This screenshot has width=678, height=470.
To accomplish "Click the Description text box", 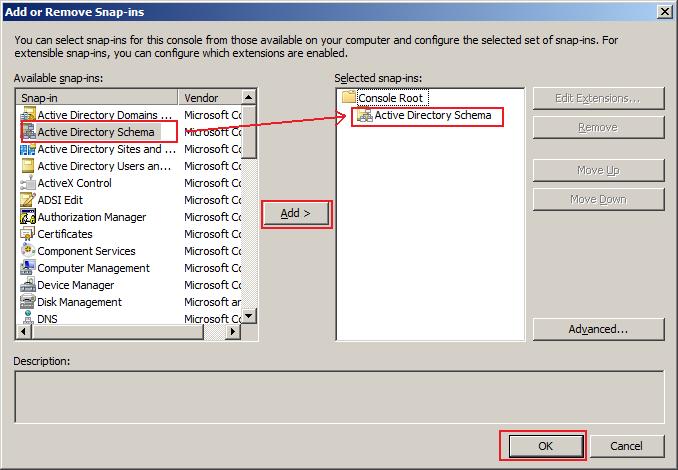I will point(339,396).
